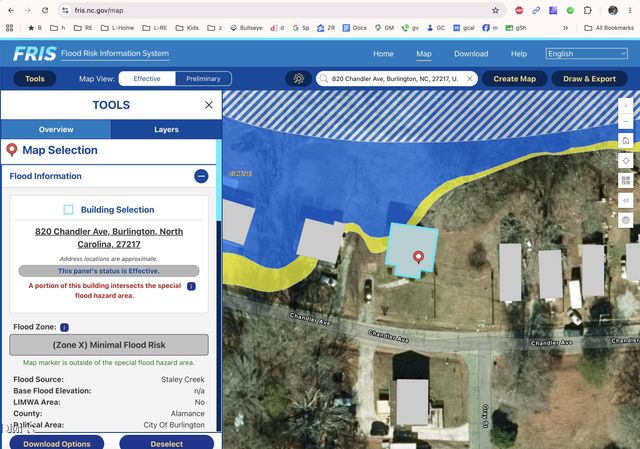Open the gear settings beside search box
Viewport: 640px width, 449px height.
[x=298, y=78]
